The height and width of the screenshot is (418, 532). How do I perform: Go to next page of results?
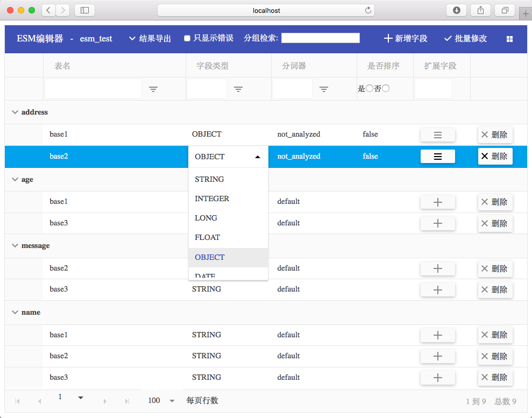pos(105,401)
